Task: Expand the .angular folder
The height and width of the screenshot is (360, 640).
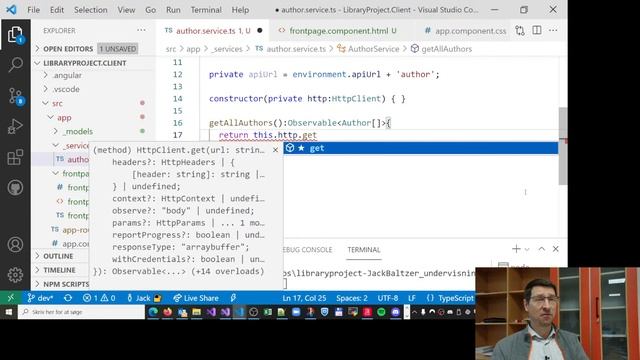Action: point(67,76)
